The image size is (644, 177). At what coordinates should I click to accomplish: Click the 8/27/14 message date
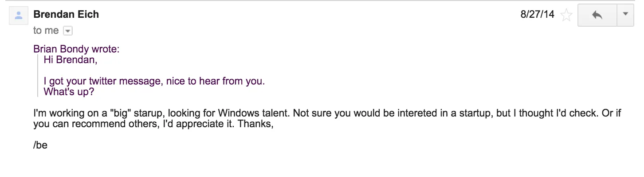coord(538,15)
